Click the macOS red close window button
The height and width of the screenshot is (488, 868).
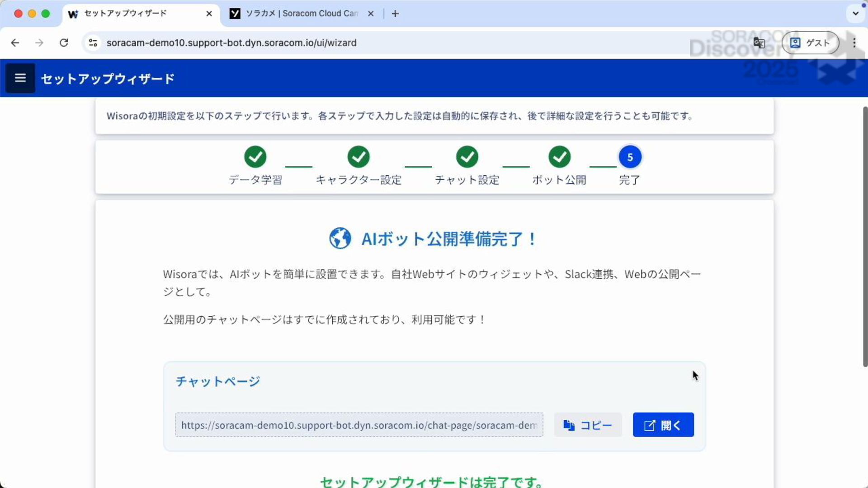(x=18, y=14)
